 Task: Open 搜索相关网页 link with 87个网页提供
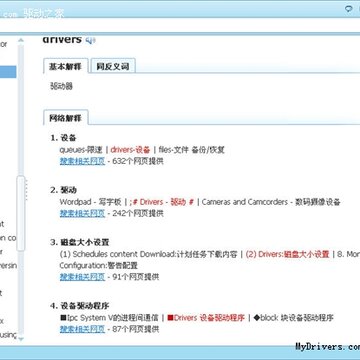(x=82, y=329)
